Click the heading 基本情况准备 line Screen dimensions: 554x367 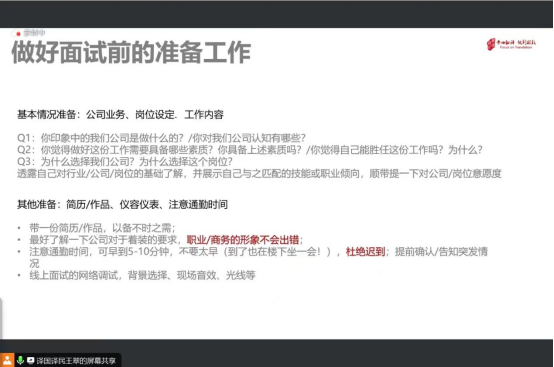pyautogui.click(x=120, y=114)
